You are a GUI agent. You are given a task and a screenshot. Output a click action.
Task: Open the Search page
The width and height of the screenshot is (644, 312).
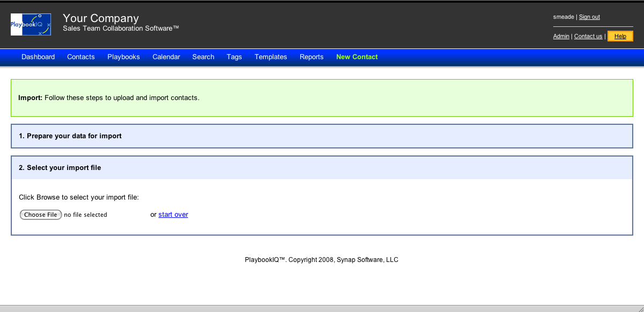pos(203,57)
